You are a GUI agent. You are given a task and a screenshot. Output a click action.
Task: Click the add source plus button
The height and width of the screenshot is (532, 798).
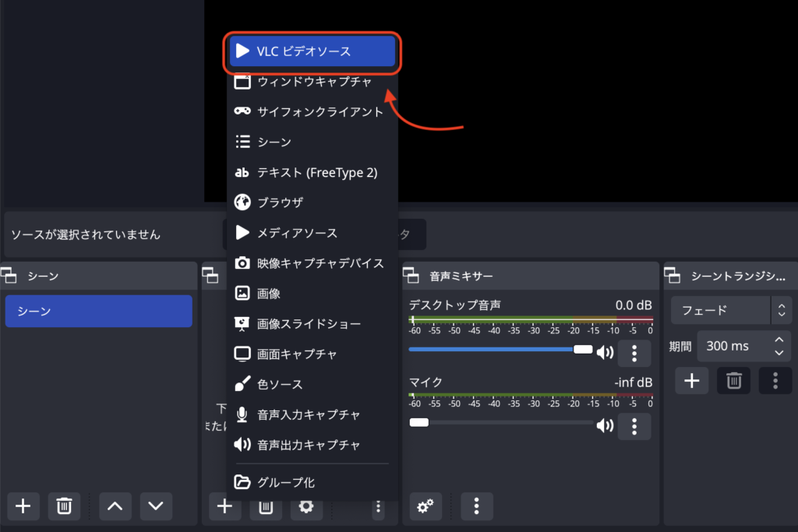(225, 506)
